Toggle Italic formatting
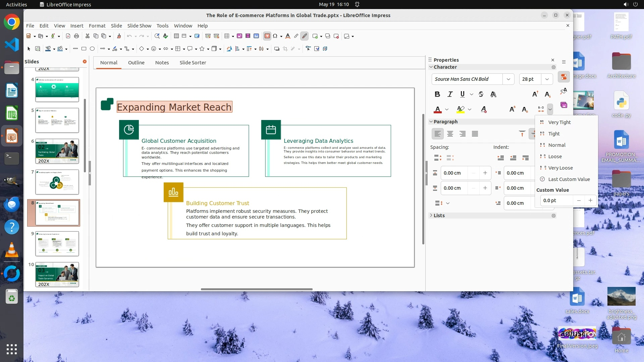The width and height of the screenshot is (644, 362). tap(450, 94)
